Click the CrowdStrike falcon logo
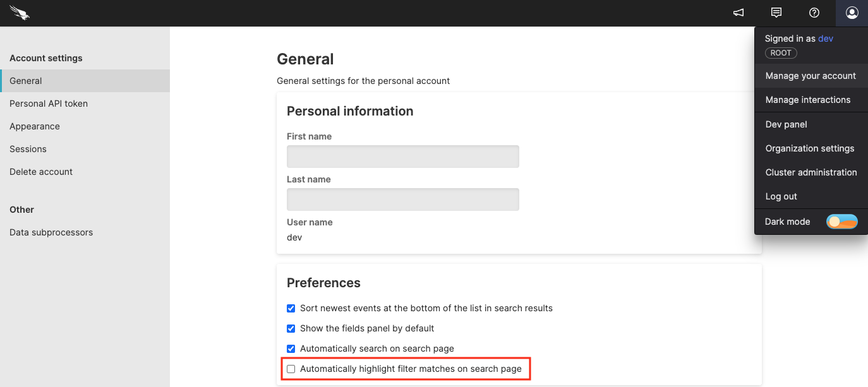The image size is (868, 387). [19, 13]
